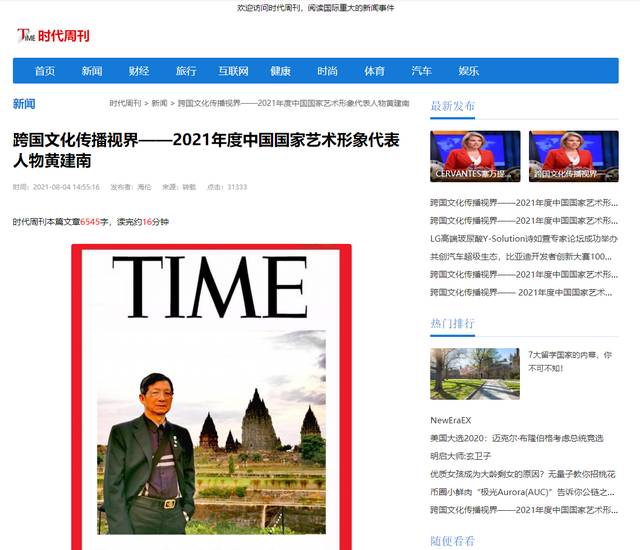This screenshot has height=550, width=640.
Task: Select the 旅行 navigation item
Action: 186,71
